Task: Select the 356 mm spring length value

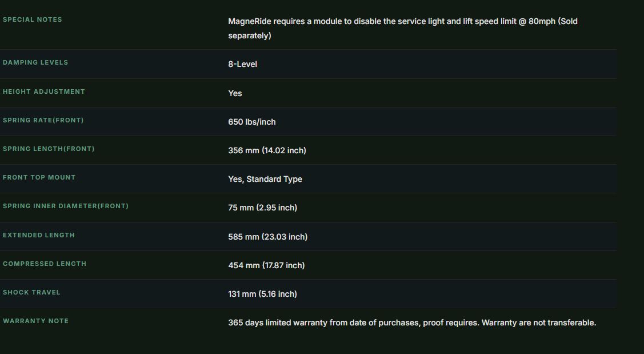Action: pyautogui.click(x=267, y=150)
